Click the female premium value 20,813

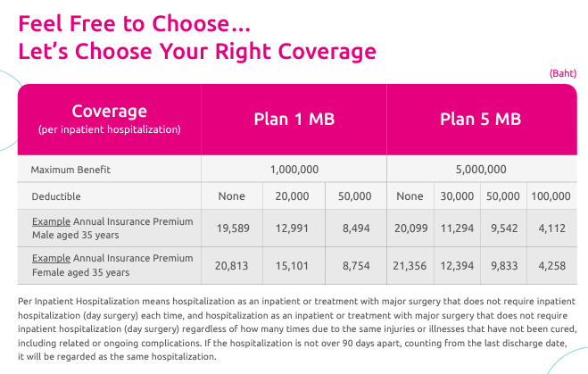(x=232, y=265)
